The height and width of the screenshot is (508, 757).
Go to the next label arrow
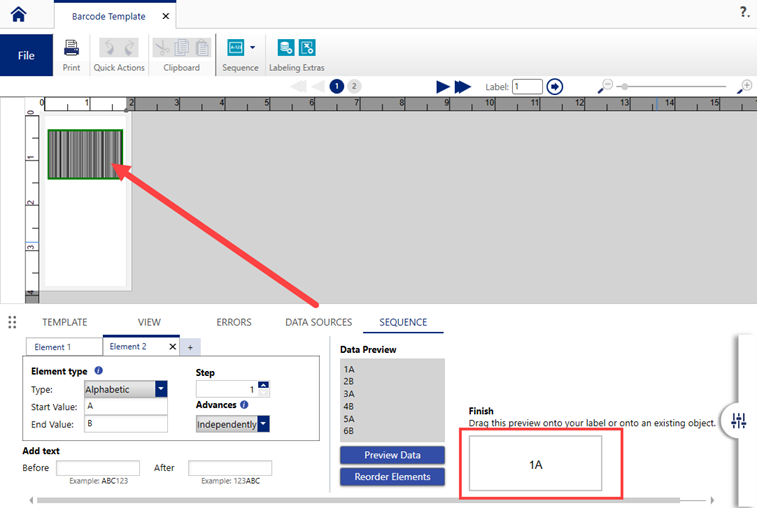pyautogui.click(x=443, y=87)
